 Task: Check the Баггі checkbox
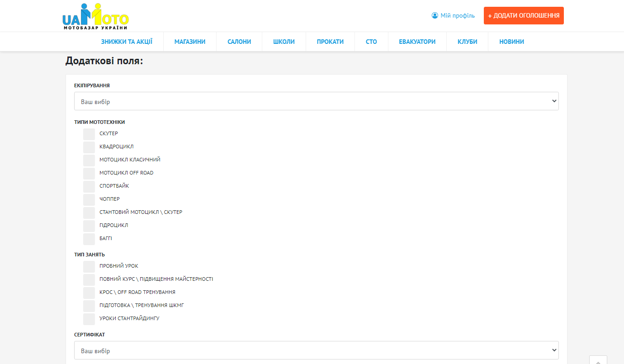tap(89, 239)
